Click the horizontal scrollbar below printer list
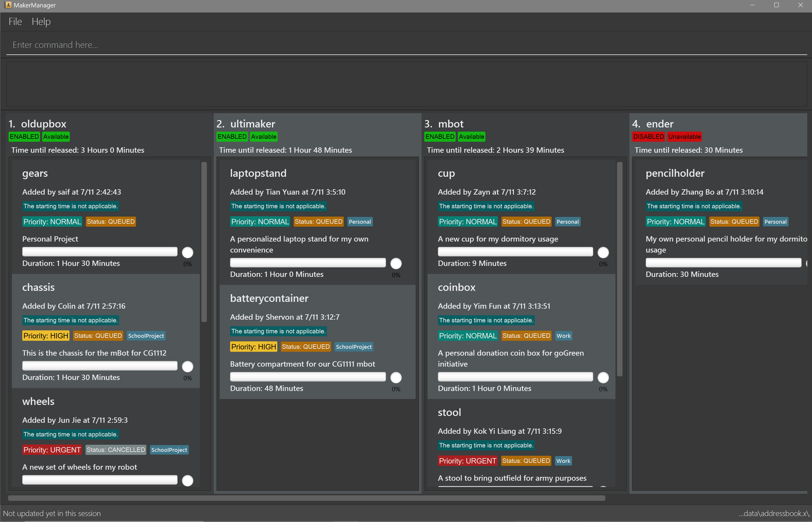The width and height of the screenshot is (812, 522). click(306, 498)
